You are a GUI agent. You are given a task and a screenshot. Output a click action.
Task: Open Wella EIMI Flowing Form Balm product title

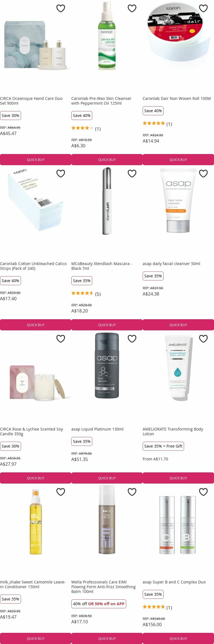[x=104, y=587]
